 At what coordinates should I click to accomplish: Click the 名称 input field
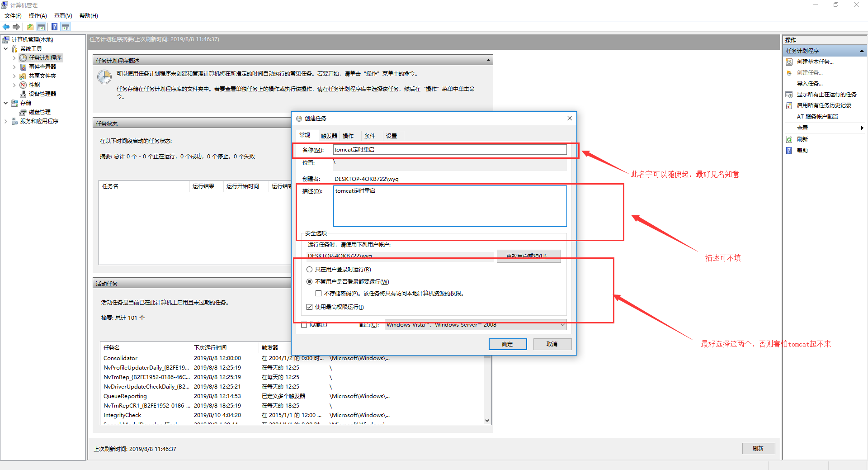(450, 150)
